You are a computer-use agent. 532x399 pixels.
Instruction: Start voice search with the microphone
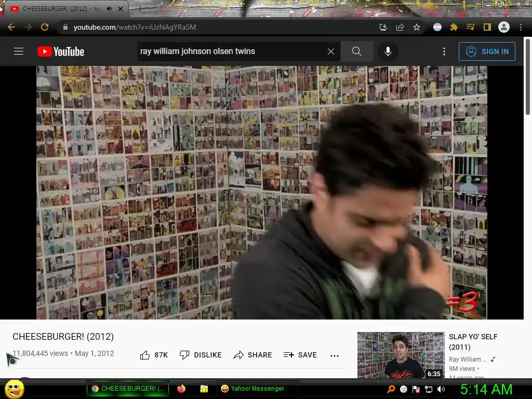pos(388,51)
